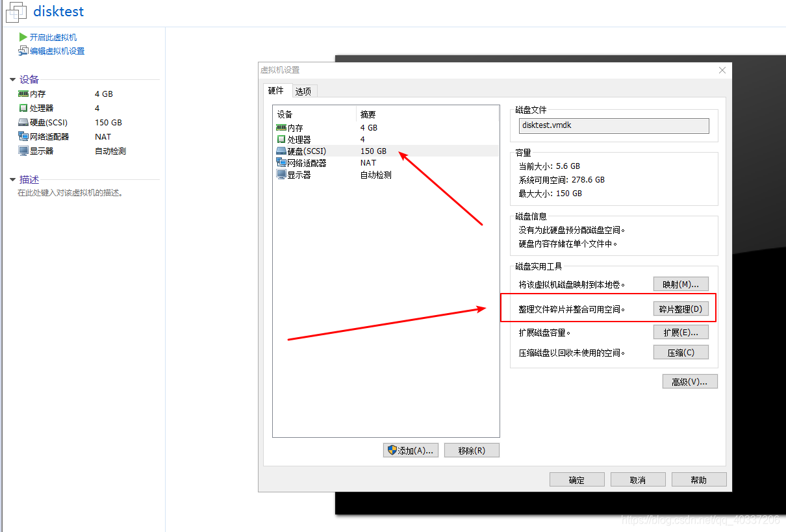Select NAT summary in dialog list

tap(368, 163)
